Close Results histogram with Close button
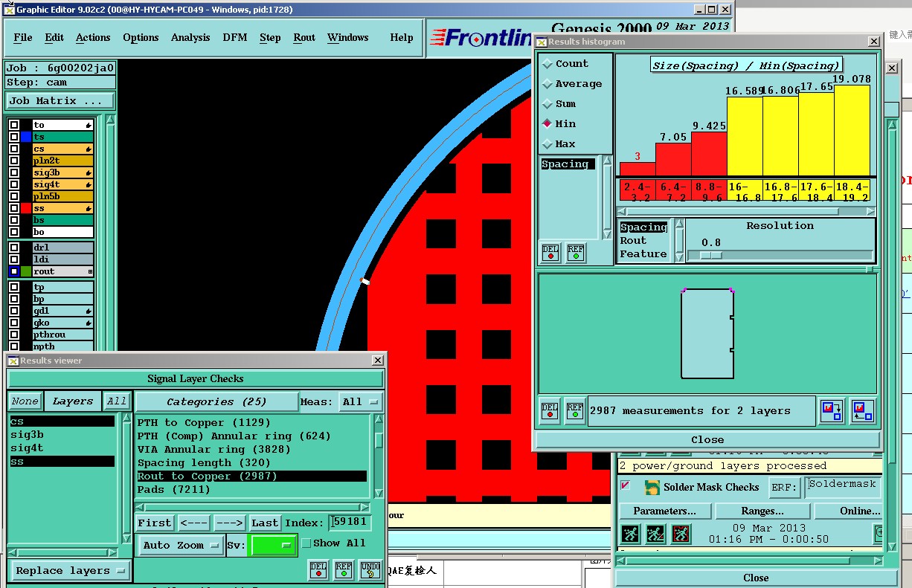The width and height of the screenshot is (912, 588). click(x=707, y=439)
